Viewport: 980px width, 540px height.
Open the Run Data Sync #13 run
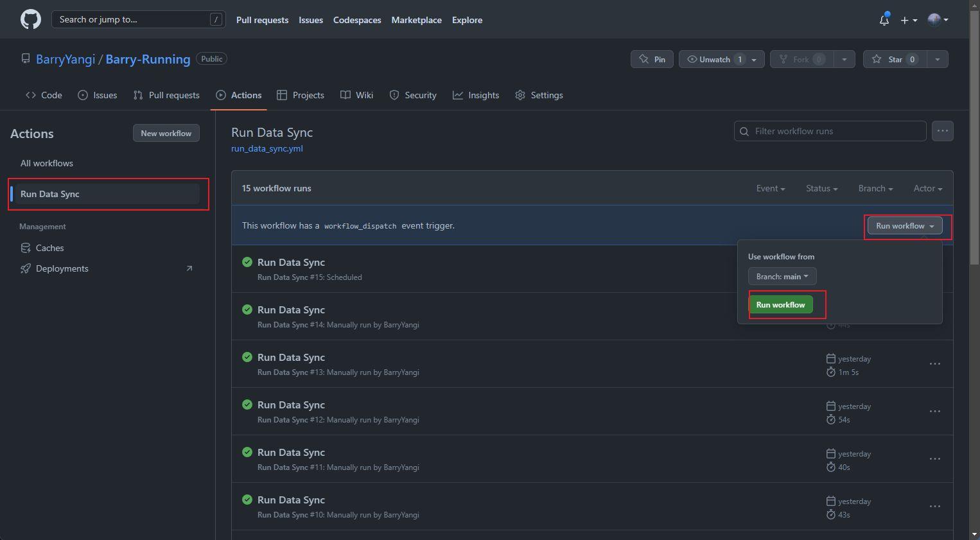click(x=291, y=357)
